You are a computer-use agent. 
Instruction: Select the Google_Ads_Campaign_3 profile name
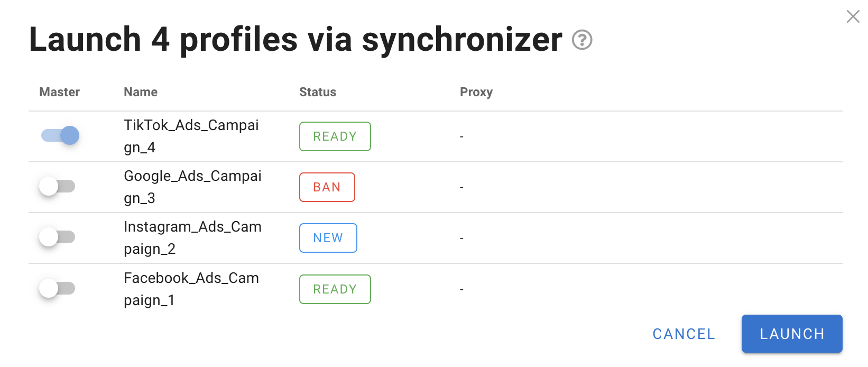(192, 187)
